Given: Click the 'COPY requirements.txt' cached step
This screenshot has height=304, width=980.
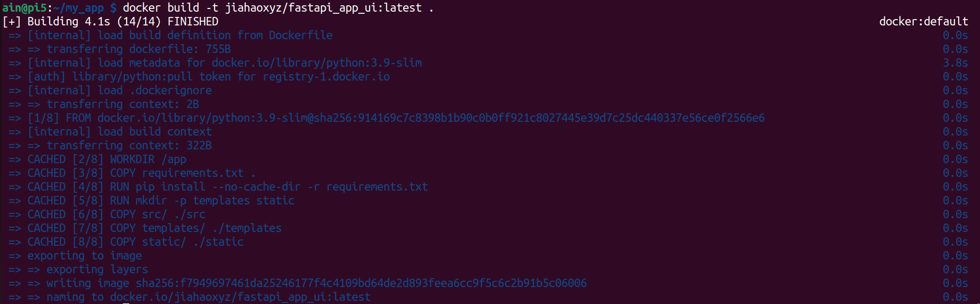Looking at the screenshot, I should click(x=141, y=173).
